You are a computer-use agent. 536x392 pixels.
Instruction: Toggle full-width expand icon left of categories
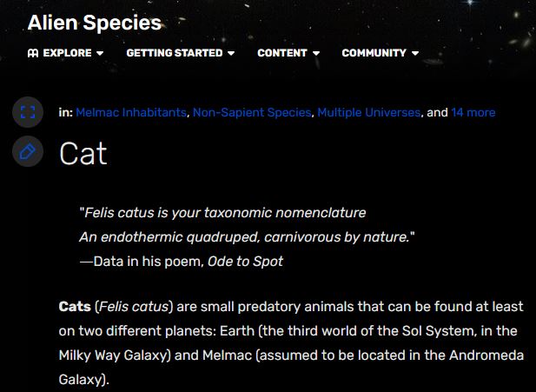coord(27,112)
